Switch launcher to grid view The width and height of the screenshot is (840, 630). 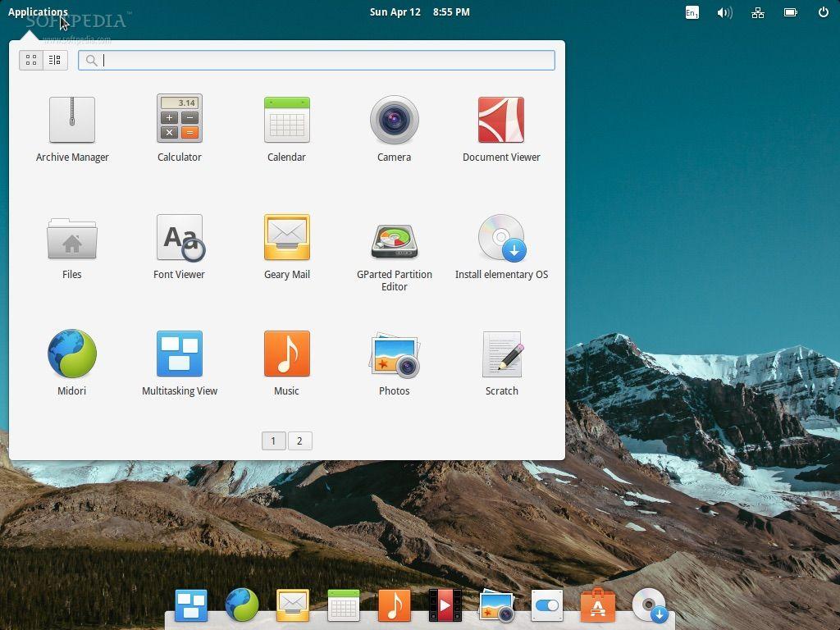click(31, 59)
